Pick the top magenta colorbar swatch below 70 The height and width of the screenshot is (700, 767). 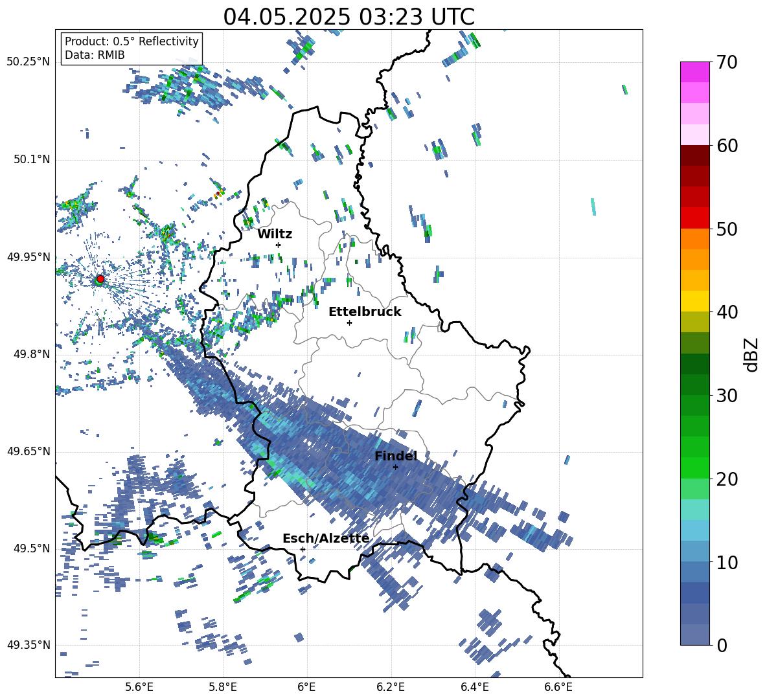tap(694, 73)
